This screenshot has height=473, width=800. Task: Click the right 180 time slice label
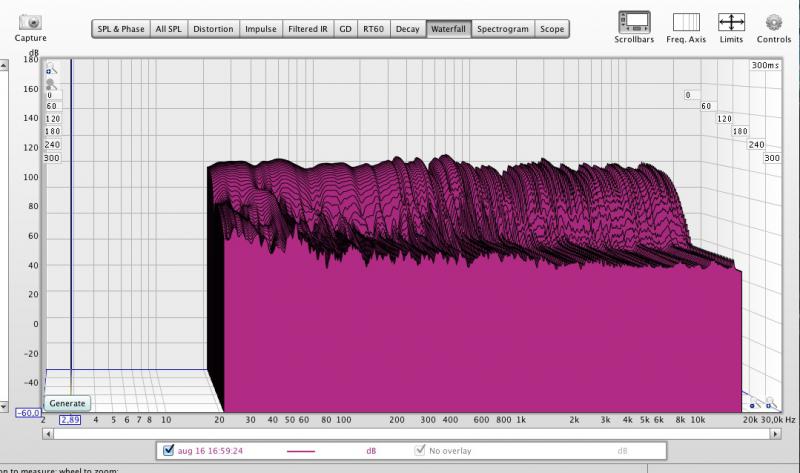pos(740,132)
